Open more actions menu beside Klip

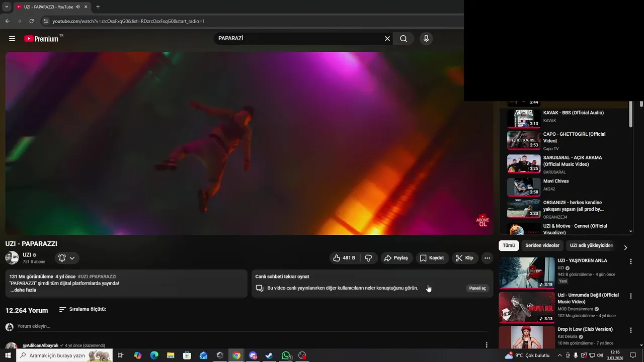point(487,258)
